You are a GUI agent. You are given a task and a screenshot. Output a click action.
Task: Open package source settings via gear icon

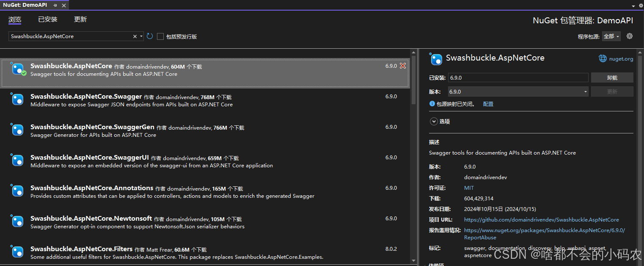629,36
